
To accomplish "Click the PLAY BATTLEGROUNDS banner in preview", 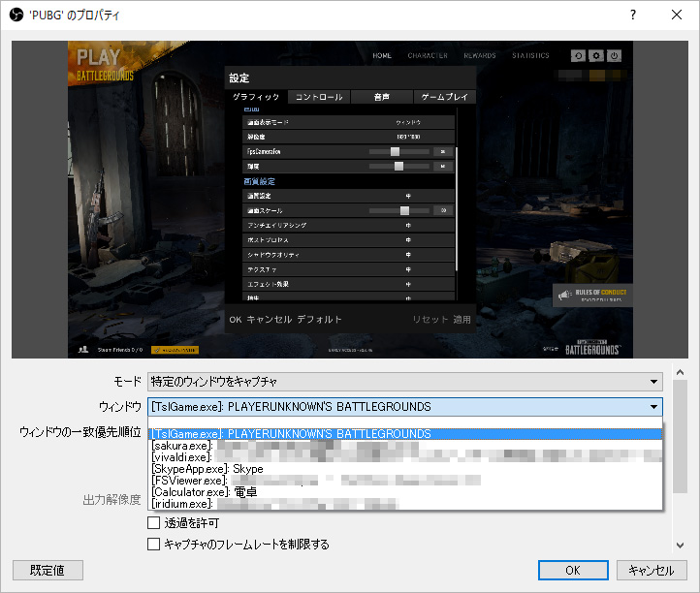I will (105, 65).
